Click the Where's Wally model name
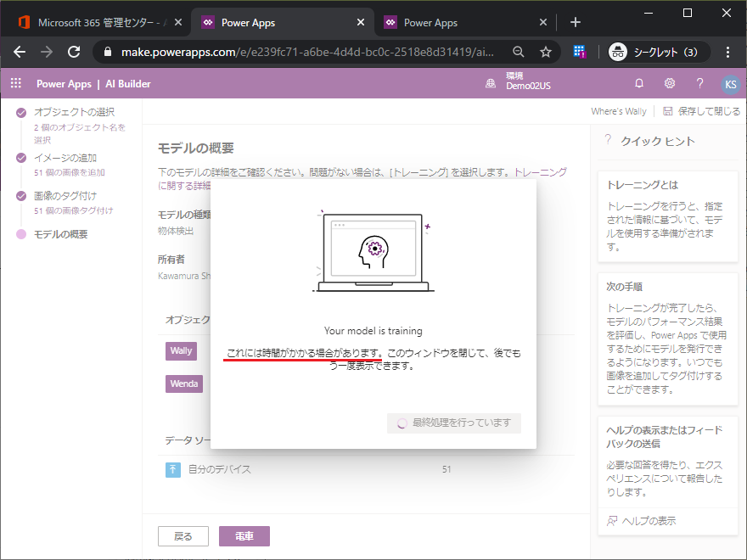747x560 pixels. pyautogui.click(x=618, y=111)
